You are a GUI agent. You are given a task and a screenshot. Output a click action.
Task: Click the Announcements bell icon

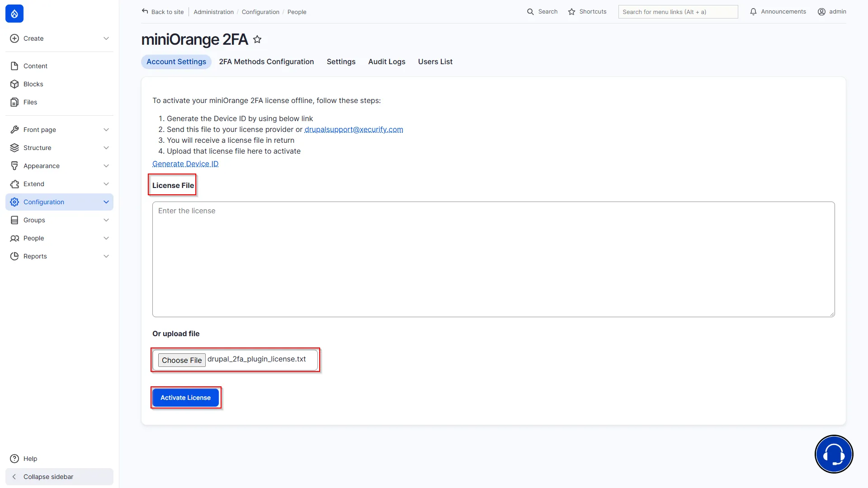coord(753,12)
